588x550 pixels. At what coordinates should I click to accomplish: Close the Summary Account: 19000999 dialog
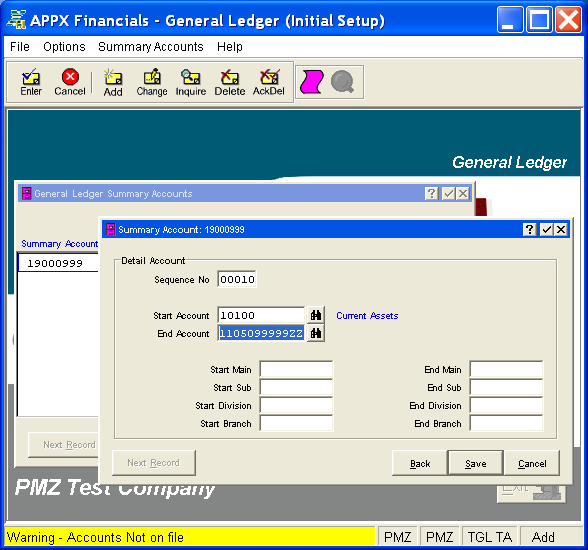point(561,229)
